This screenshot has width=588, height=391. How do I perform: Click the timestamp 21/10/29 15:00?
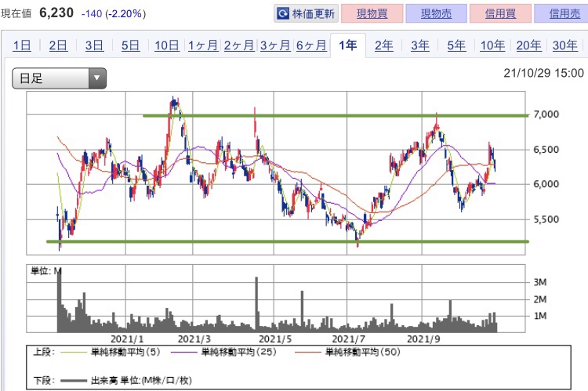pos(543,73)
